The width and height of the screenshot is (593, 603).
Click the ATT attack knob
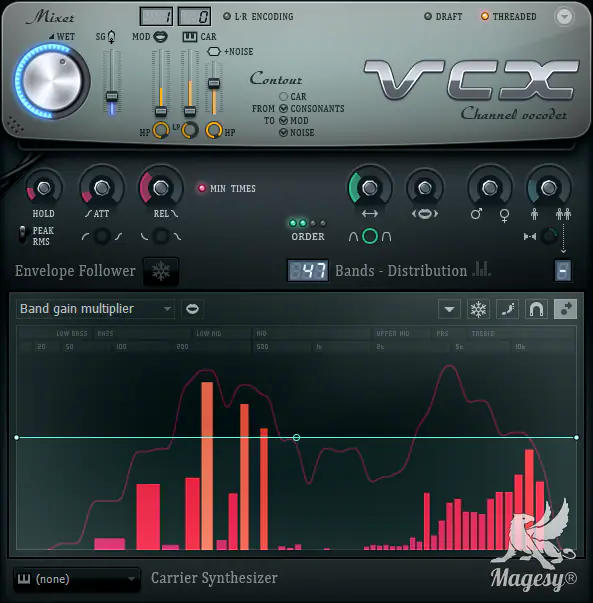click(102, 188)
